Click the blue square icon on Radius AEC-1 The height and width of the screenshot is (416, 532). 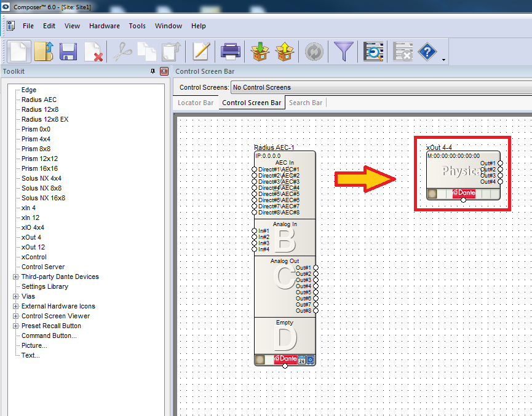(310, 359)
